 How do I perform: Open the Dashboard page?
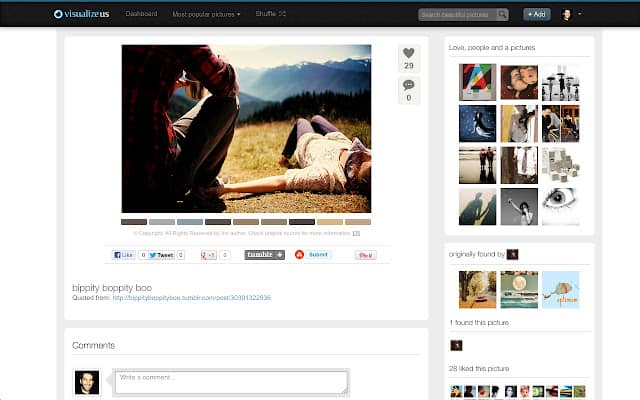pyautogui.click(x=141, y=14)
